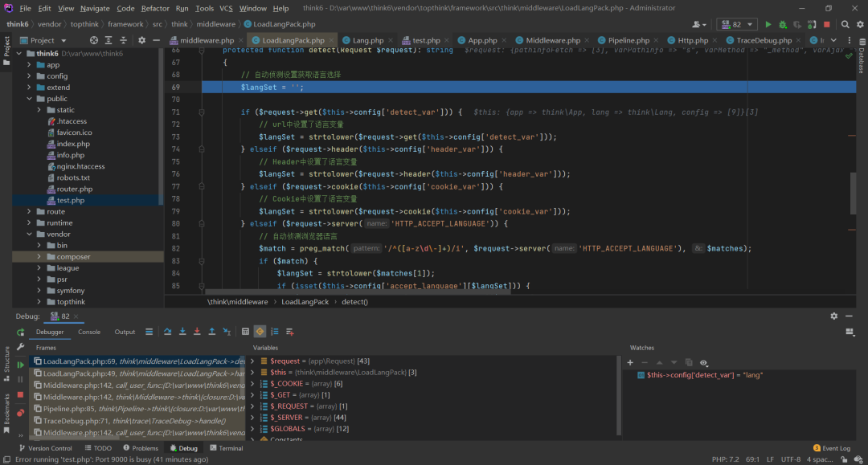
Task: Expand the topthink folder
Action: tap(39, 302)
